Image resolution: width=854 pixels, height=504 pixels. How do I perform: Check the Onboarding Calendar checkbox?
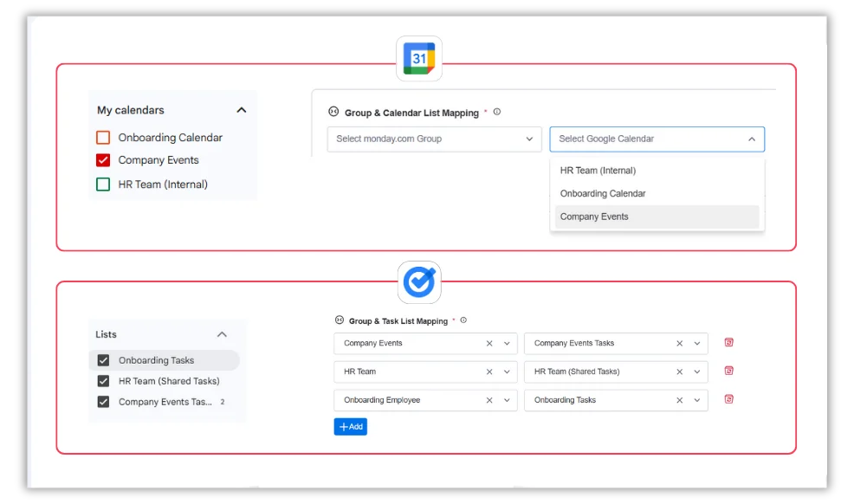(x=103, y=137)
